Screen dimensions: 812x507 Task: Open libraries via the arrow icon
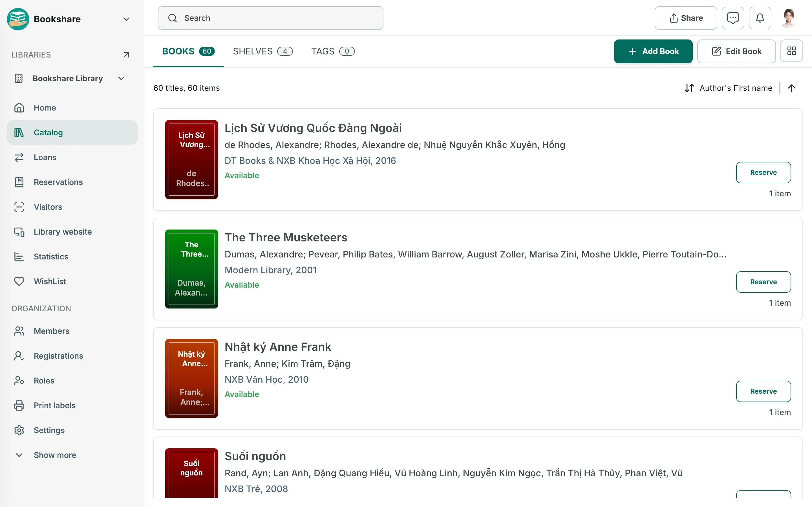coord(126,55)
